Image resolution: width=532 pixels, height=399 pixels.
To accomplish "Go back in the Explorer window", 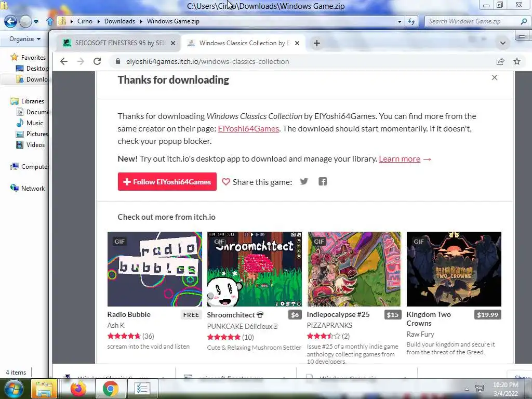I will coord(10,22).
